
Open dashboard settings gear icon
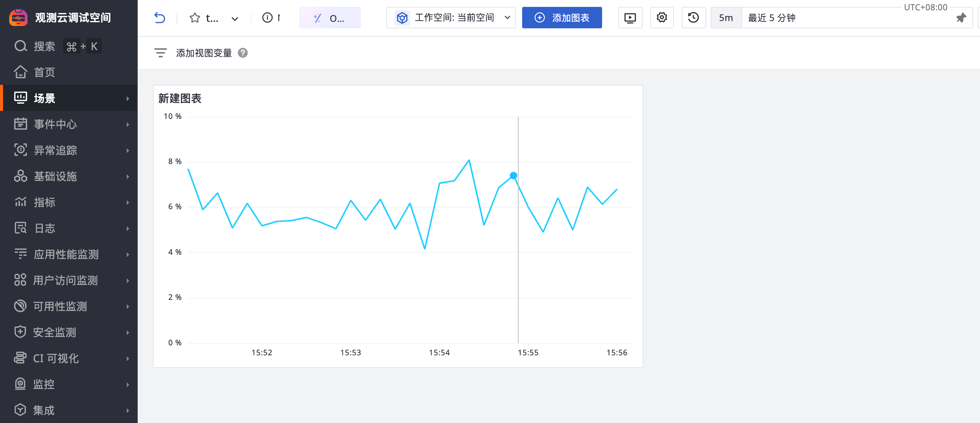point(662,18)
